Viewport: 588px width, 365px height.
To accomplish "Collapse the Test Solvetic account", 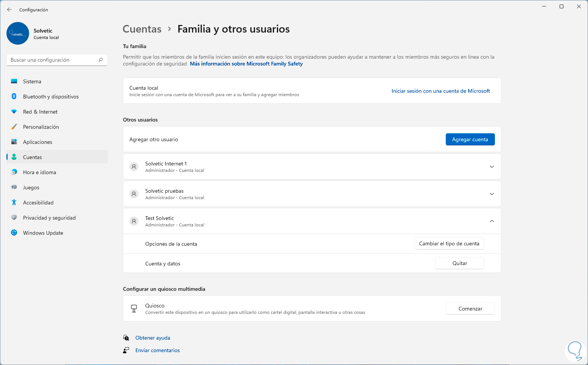I will 492,221.
